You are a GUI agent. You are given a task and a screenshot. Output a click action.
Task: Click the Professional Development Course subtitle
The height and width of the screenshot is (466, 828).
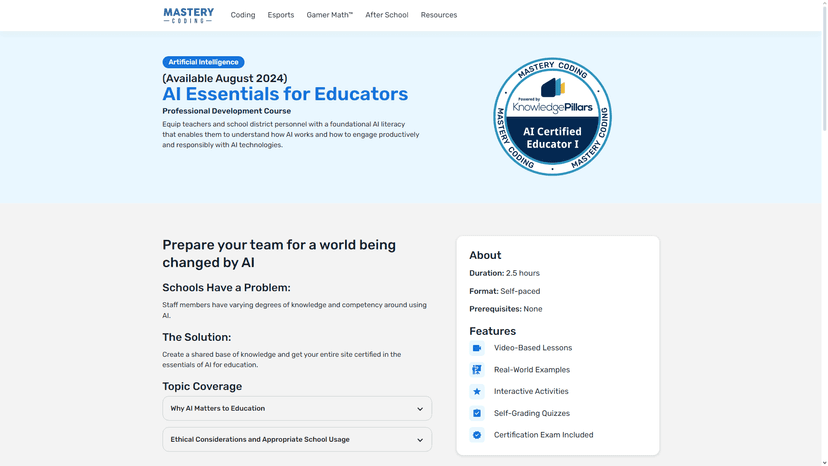click(227, 111)
